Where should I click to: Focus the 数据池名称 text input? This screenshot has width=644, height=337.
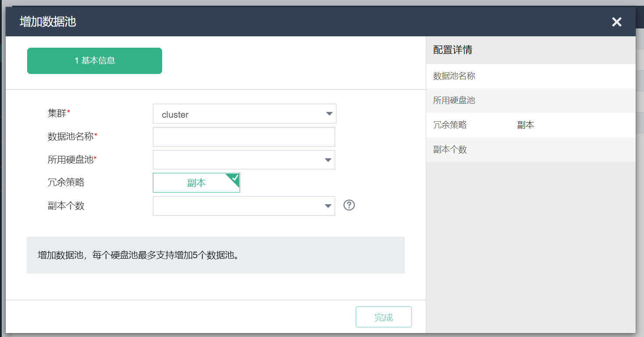point(244,137)
